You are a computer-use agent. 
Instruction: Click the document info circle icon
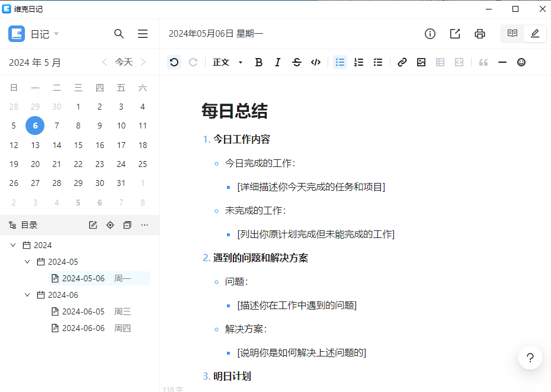point(430,34)
